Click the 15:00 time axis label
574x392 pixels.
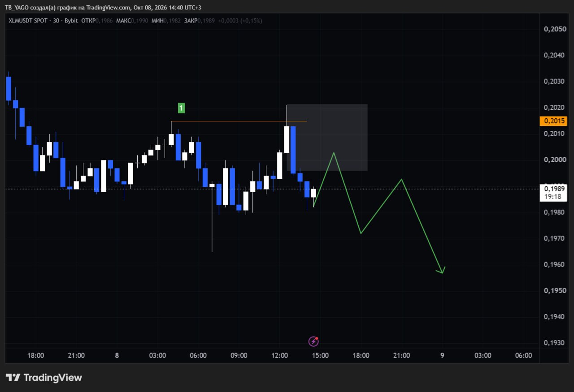tap(320, 355)
